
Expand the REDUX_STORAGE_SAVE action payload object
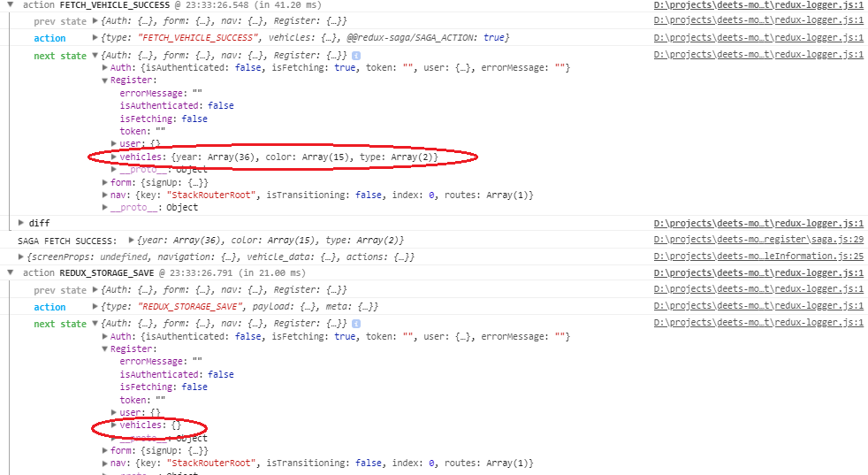coord(95,307)
